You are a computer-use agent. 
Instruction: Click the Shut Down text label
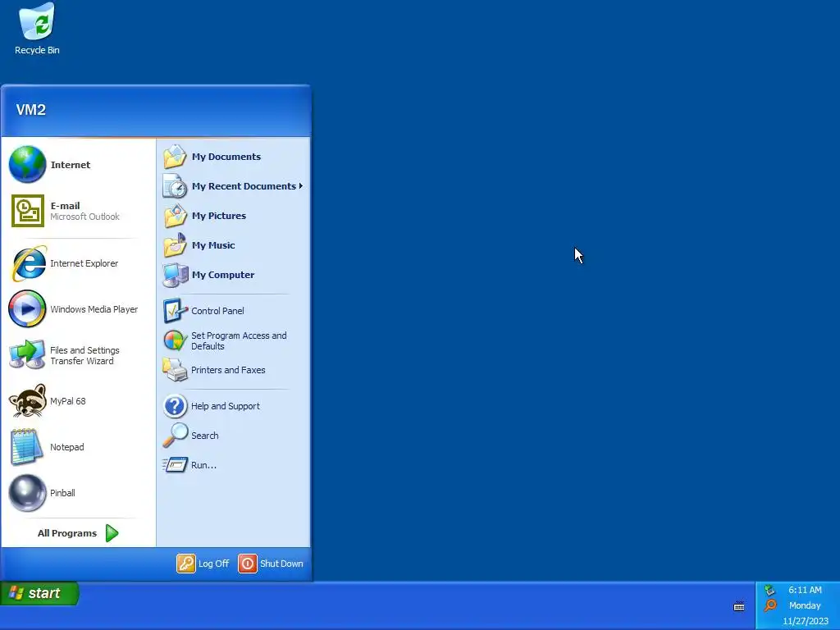(x=281, y=564)
